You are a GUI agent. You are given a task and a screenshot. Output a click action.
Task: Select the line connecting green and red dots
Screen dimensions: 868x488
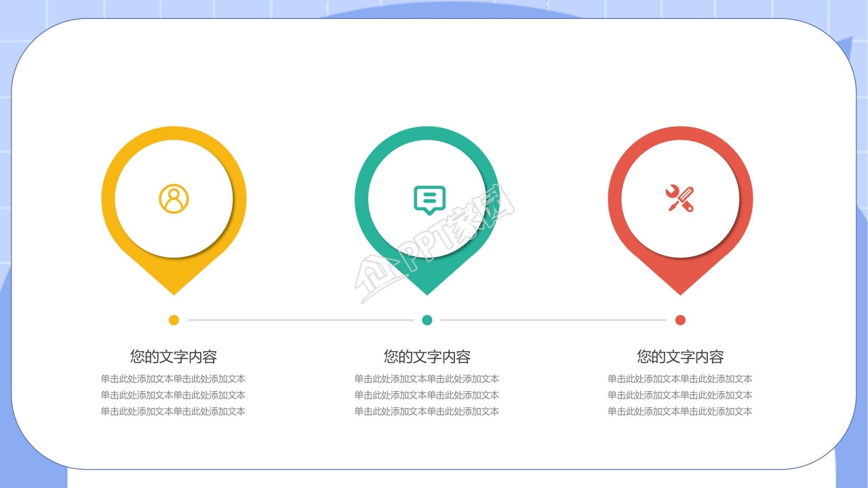point(553,320)
